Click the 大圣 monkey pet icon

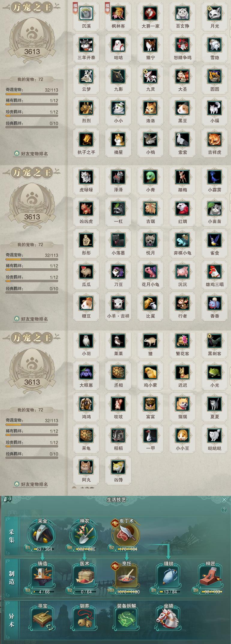point(182,77)
